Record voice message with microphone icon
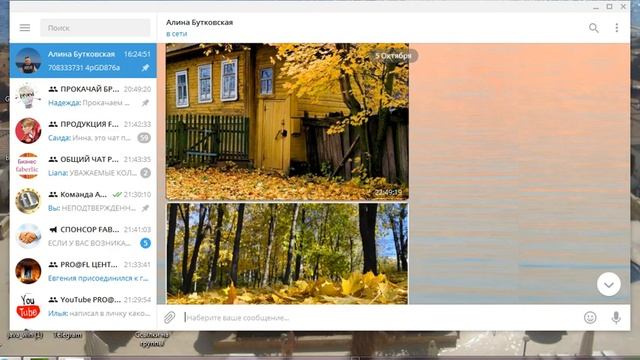Screen dimensions: 640x360 click(x=616, y=317)
